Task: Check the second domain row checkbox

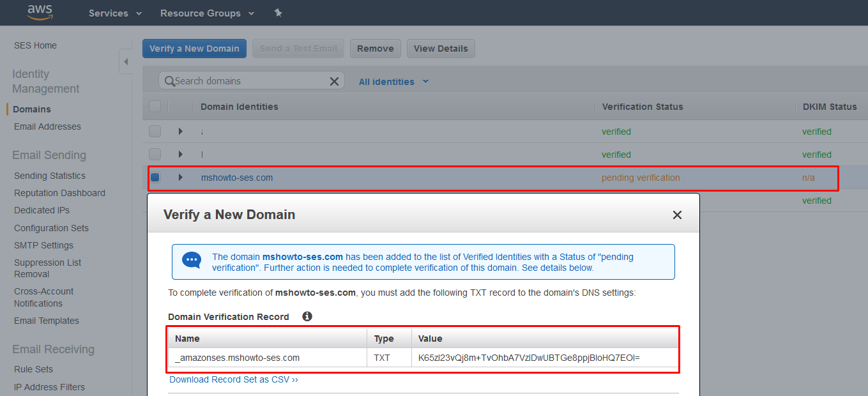Action: click(x=155, y=155)
